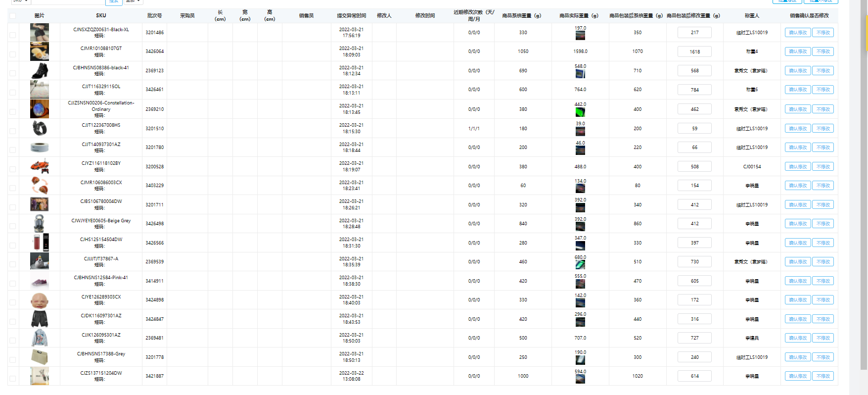Image resolution: width=868 pixels, height=395 pixels.
Task: Edit packaged weight field showing 217
Action: click(694, 33)
